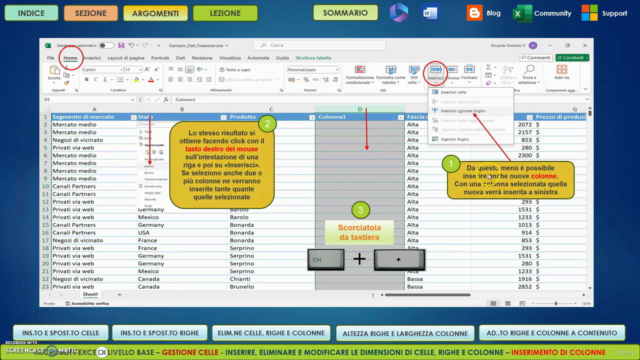Select Inserisci celle menu entry
Viewport: 640px width, 360px height.
click(470, 92)
